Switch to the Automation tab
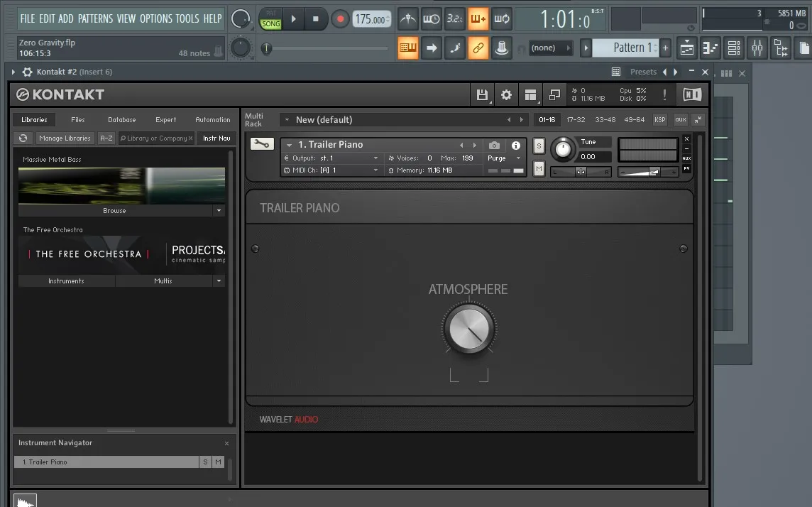Viewport: 812px width, 507px height. 212,119
